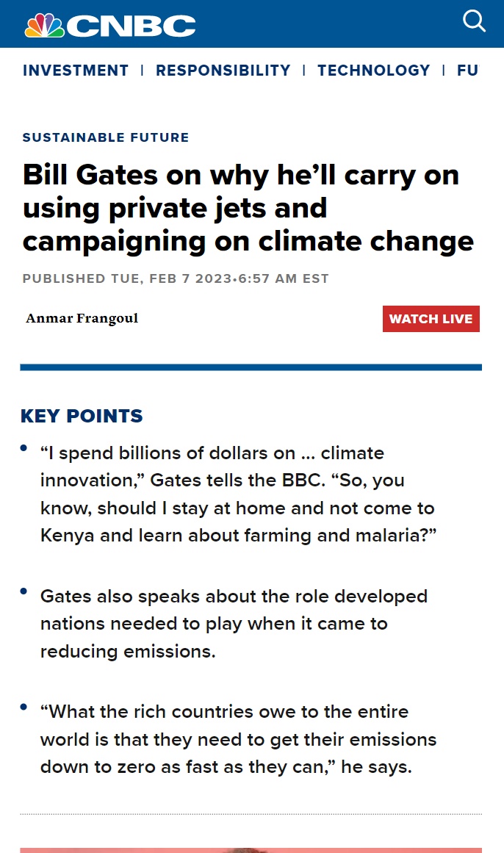Click the thick blue divider bar

tap(251, 367)
